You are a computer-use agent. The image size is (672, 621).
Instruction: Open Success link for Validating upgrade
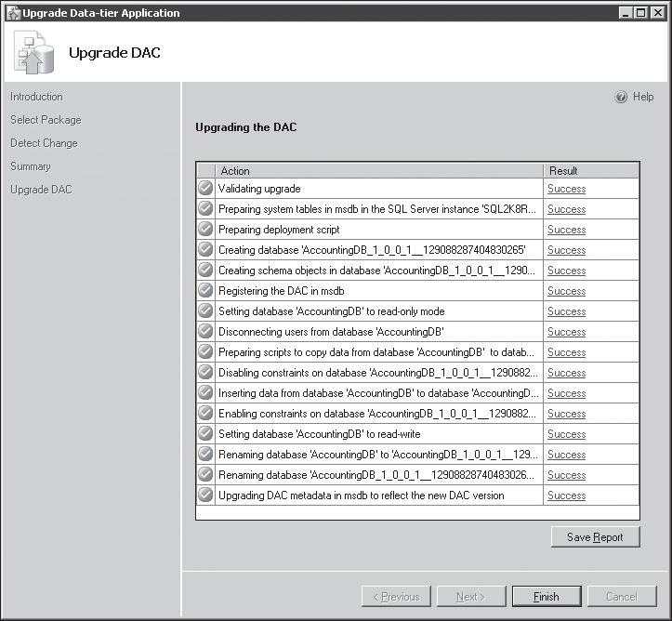tap(567, 189)
